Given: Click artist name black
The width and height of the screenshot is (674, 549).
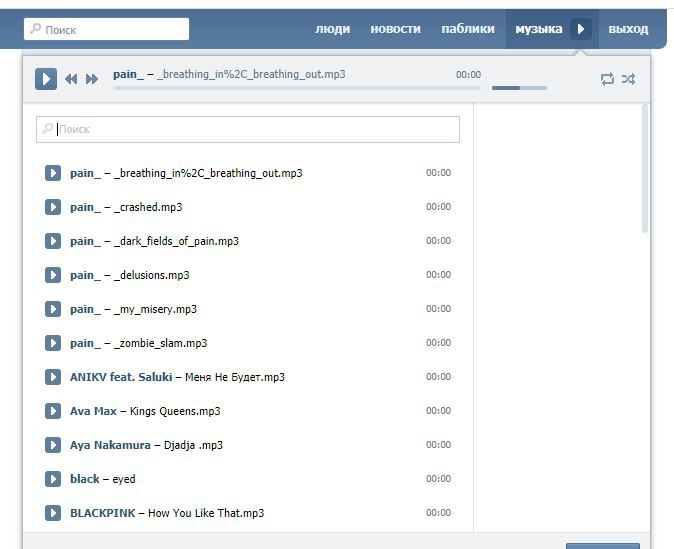Looking at the screenshot, I should (85, 479).
